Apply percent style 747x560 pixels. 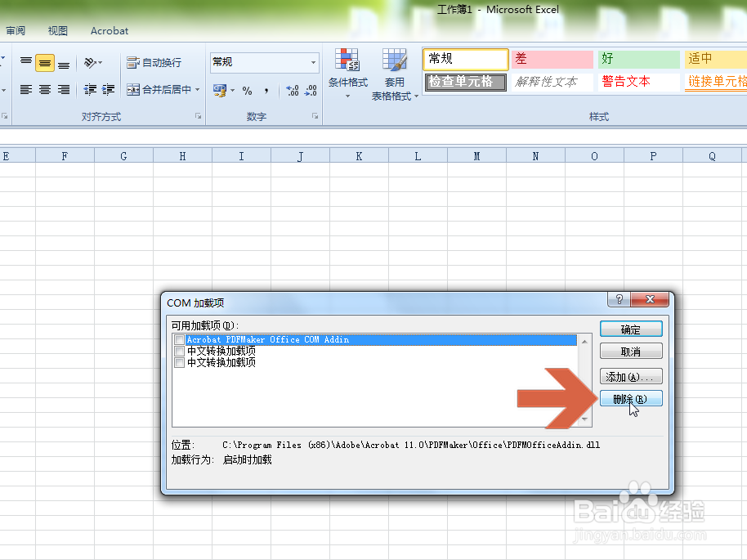pyautogui.click(x=247, y=90)
